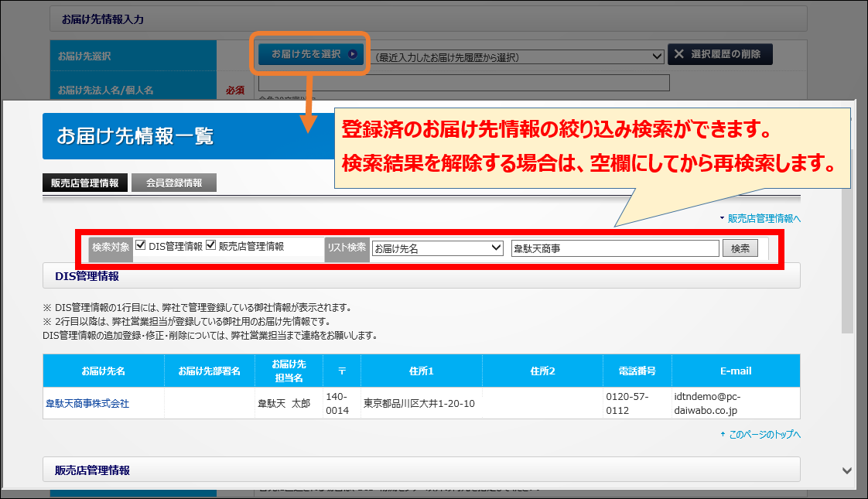Image resolution: width=868 pixels, height=499 pixels.
Task: Click the お届け先を選択 button
Action: pos(309,54)
